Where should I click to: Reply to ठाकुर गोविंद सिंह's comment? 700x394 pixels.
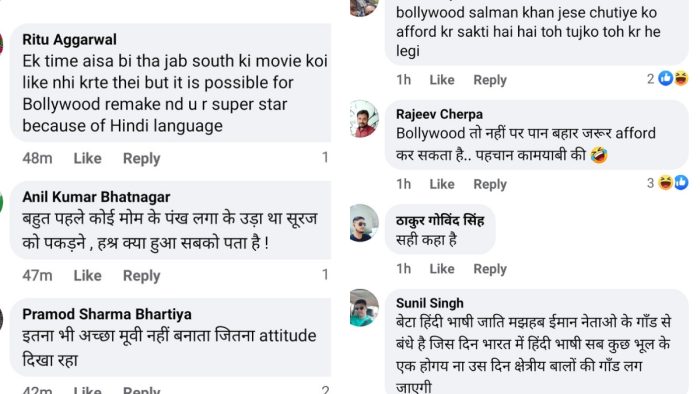tap(490, 269)
